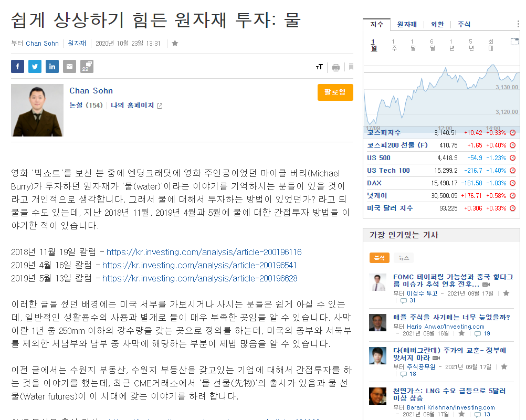Print the article with the printer icon
This screenshot has width=526, height=420.
335,67
